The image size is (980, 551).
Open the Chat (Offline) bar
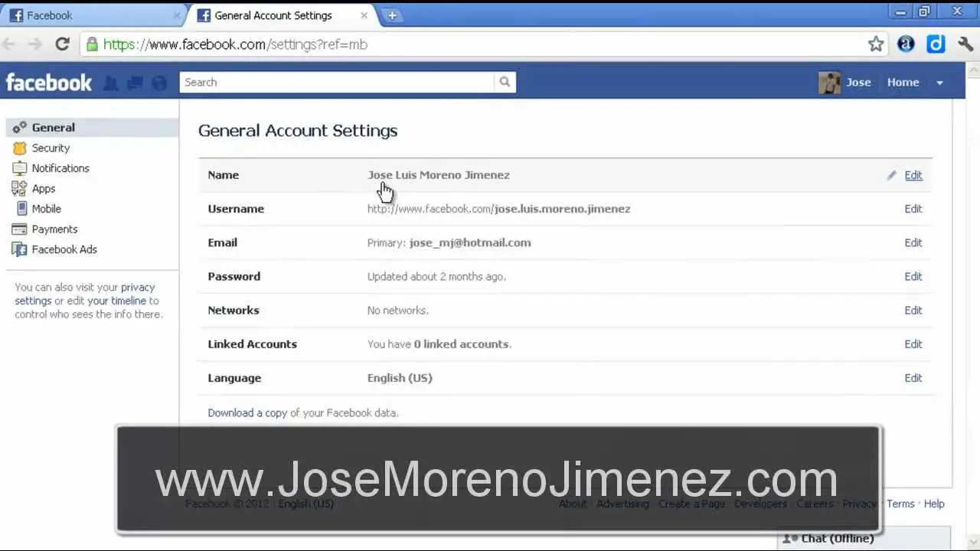[864, 538]
